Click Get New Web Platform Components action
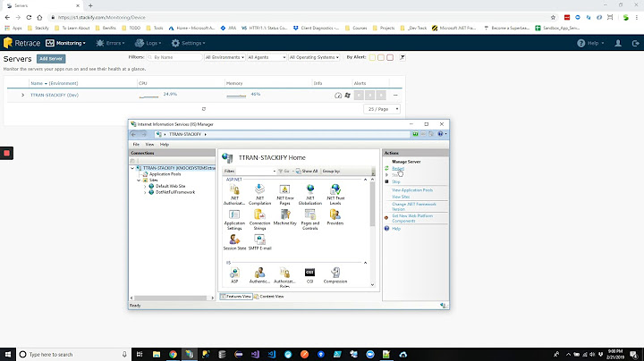 (x=412, y=218)
